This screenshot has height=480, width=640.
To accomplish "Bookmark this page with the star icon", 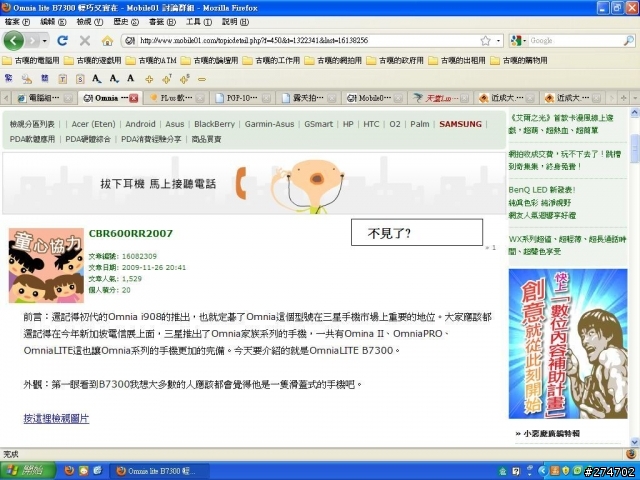I will [x=485, y=40].
